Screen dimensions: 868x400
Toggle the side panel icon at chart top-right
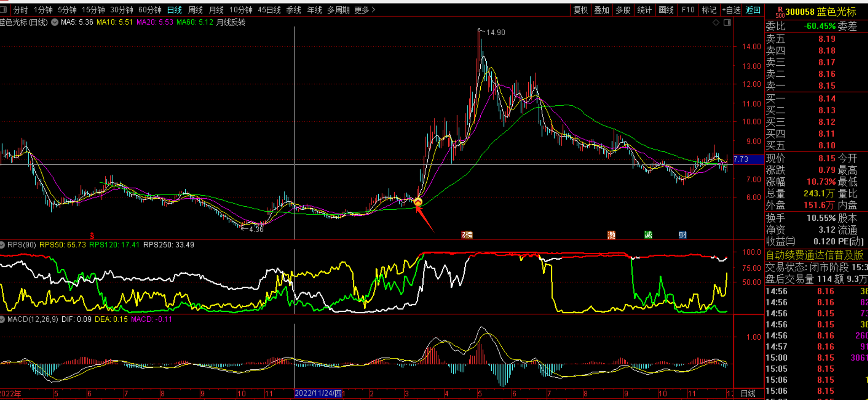coord(727,23)
